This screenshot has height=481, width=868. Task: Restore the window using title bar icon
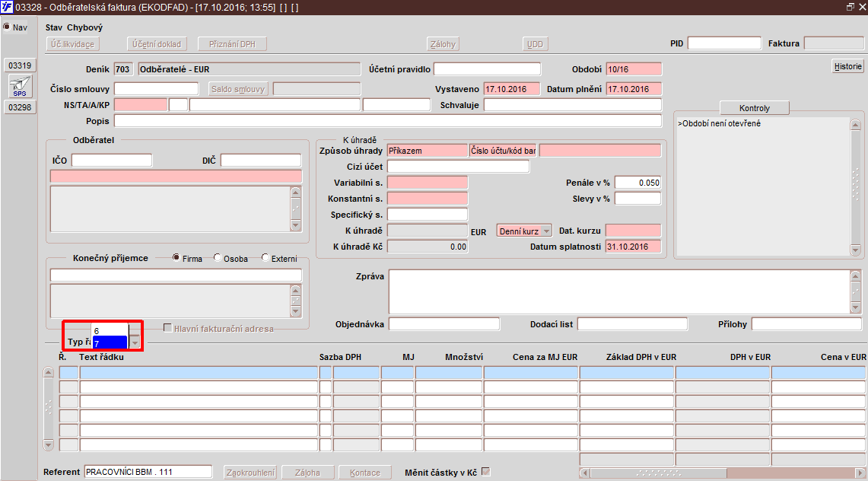(850, 7)
